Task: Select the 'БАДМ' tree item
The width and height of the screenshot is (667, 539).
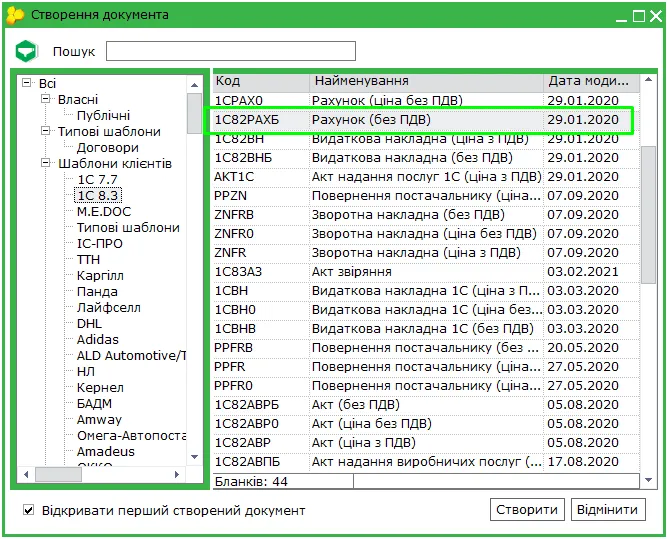Action: (x=94, y=404)
